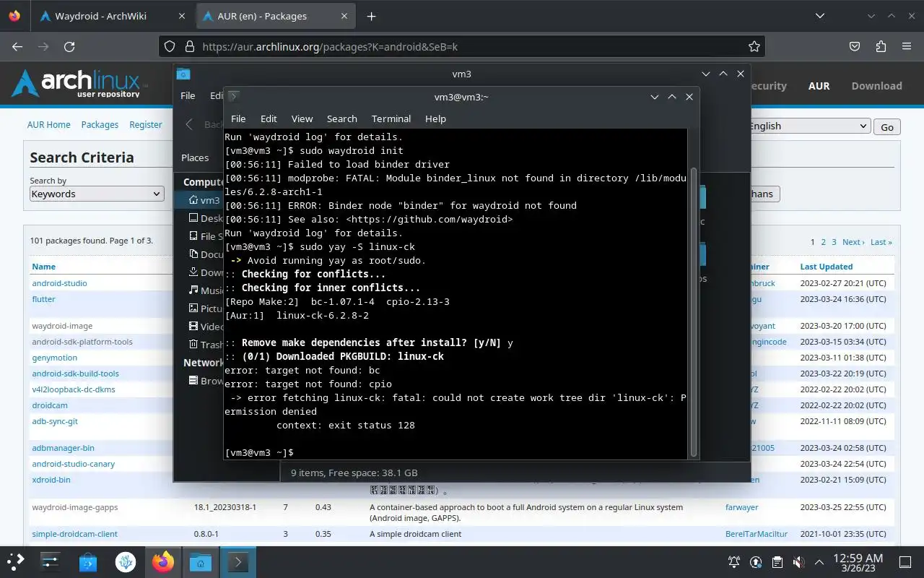Click the terminal window's title bar icon
This screenshot has width=924, height=578.
233,96
